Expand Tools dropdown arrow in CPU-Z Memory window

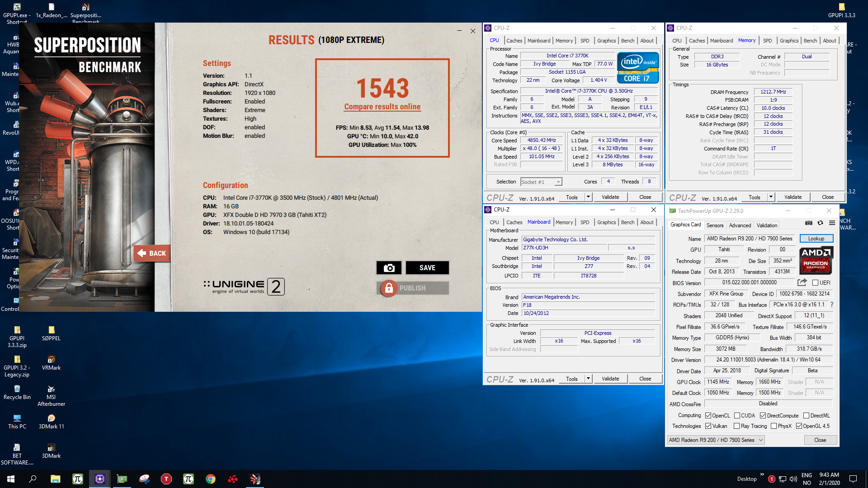[x=771, y=197]
